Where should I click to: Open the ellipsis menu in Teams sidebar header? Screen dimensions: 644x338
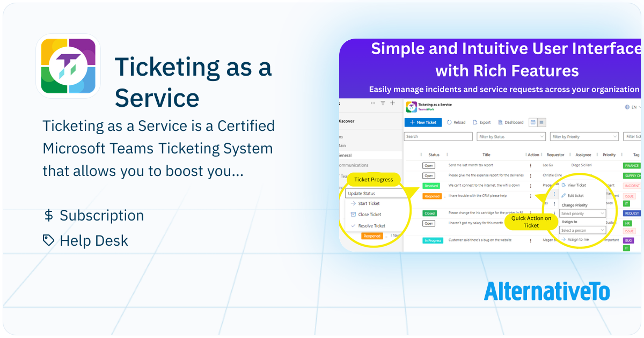(x=373, y=103)
